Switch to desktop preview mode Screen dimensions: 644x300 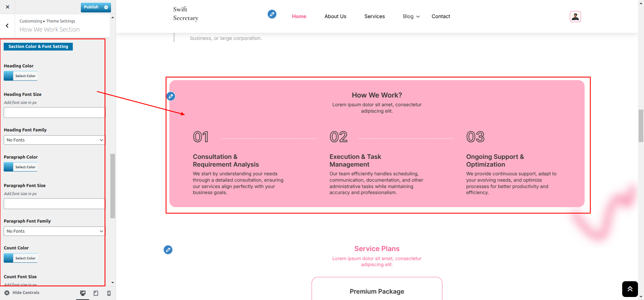point(83,293)
